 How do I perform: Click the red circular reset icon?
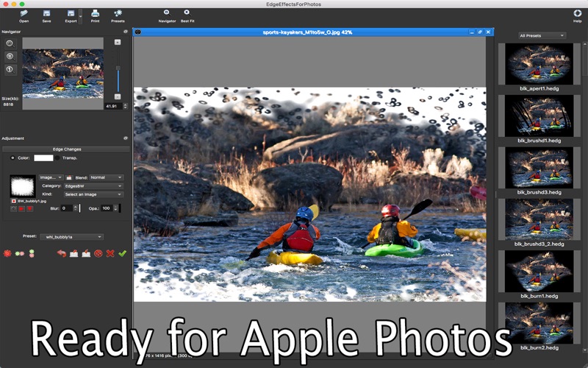click(98, 254)
